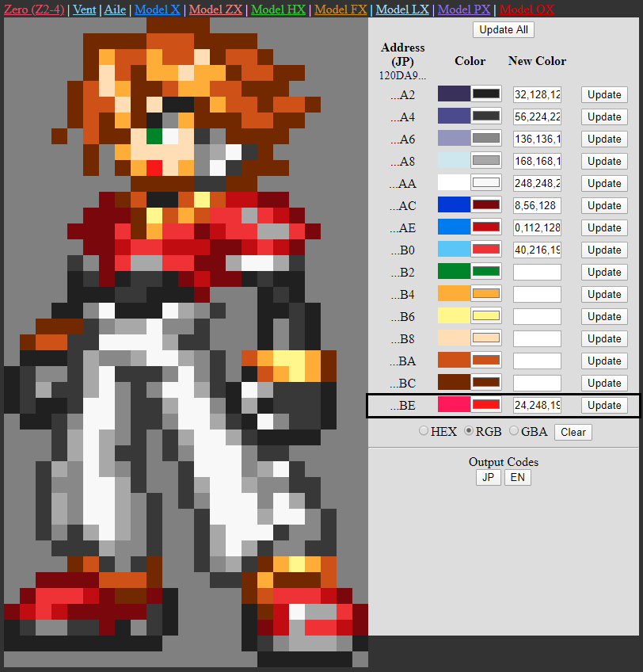643x672 pixels.
Task: Update color for address B6
Action: tap(604, 317)
